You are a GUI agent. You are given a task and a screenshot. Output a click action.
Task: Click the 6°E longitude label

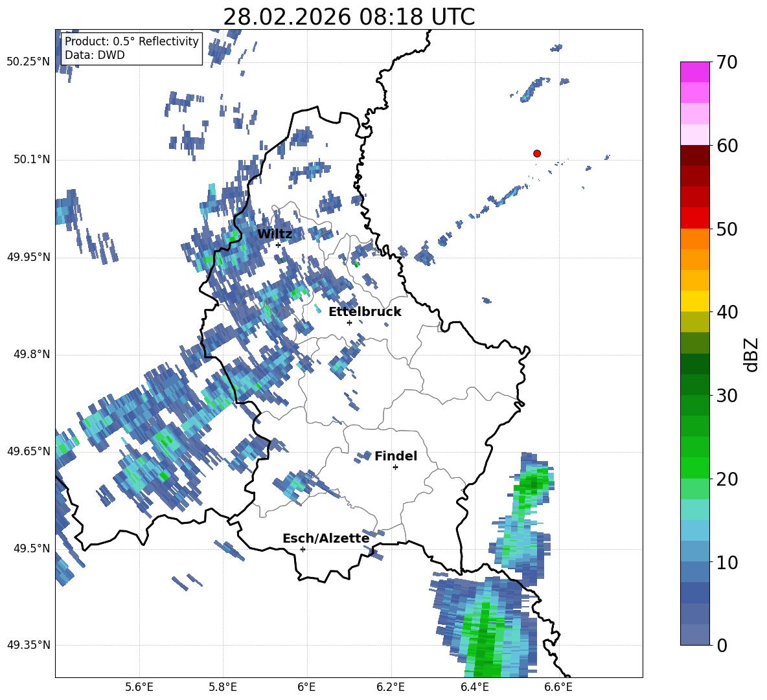(x=306, y=687)
